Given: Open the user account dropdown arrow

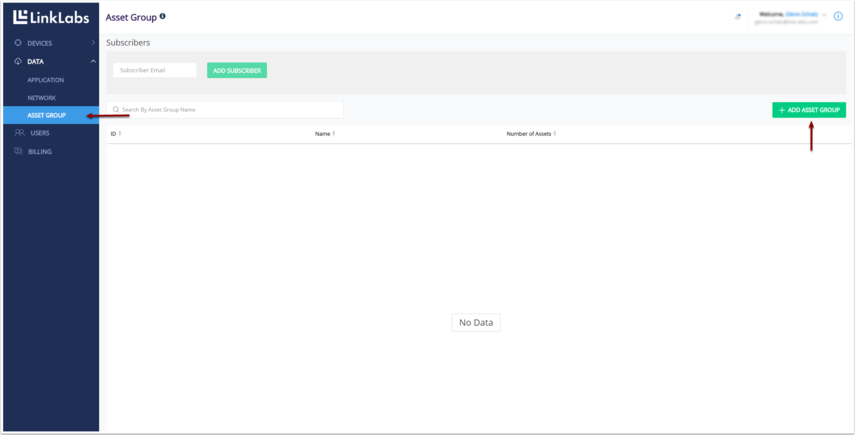Looking at the screenshot, I should (x=825, y=15).
